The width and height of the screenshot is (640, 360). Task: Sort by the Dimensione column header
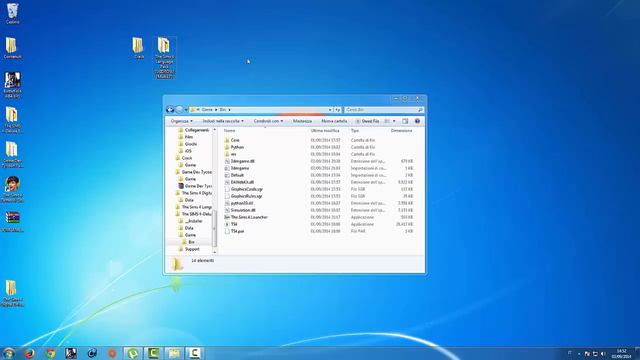point(401,131)
